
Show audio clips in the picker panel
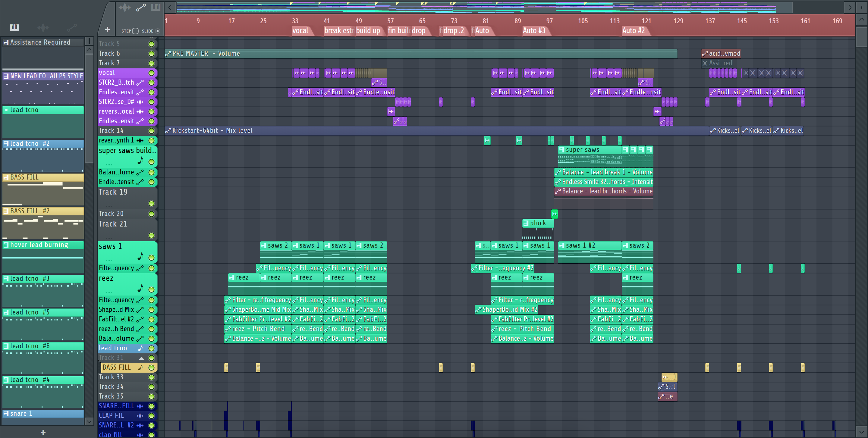tap(43, 28)
